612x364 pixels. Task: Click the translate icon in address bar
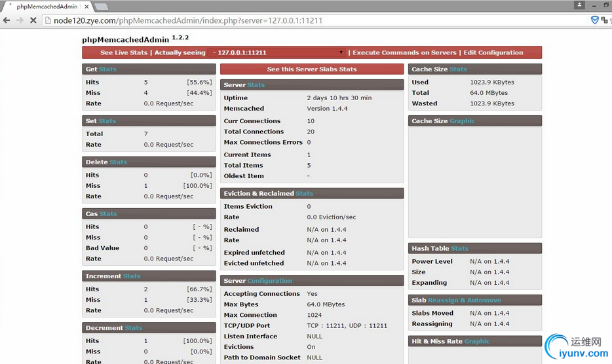point(605,20)
